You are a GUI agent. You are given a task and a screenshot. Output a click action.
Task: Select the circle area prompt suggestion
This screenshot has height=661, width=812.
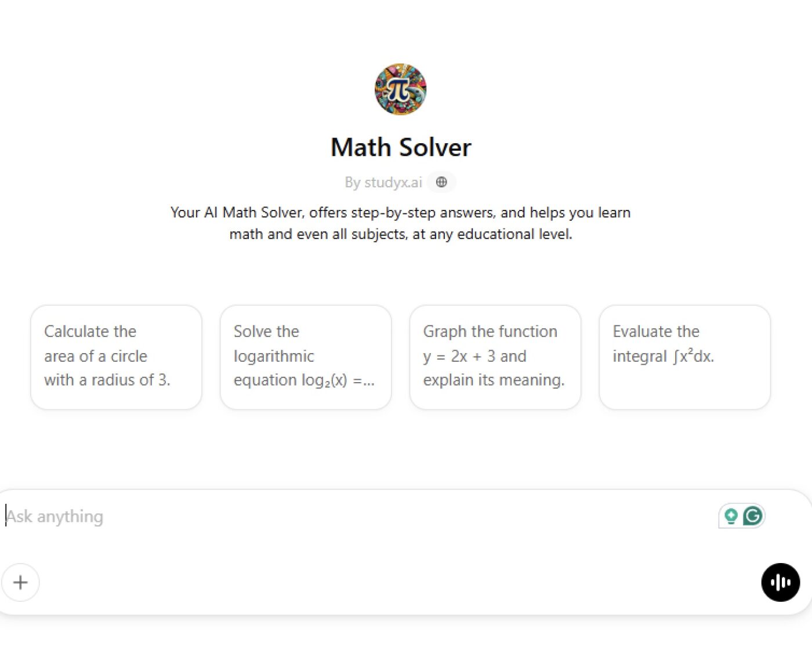pos(115,356)
